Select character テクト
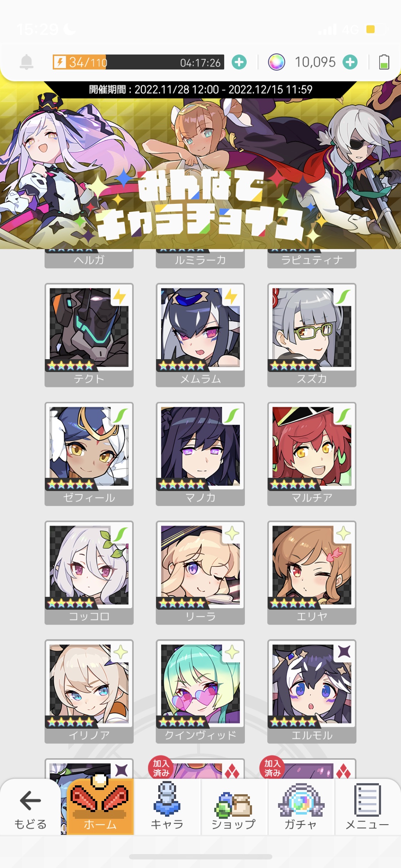Image resolution: width=401 pixels, height=868 pixels. [89, 335]
